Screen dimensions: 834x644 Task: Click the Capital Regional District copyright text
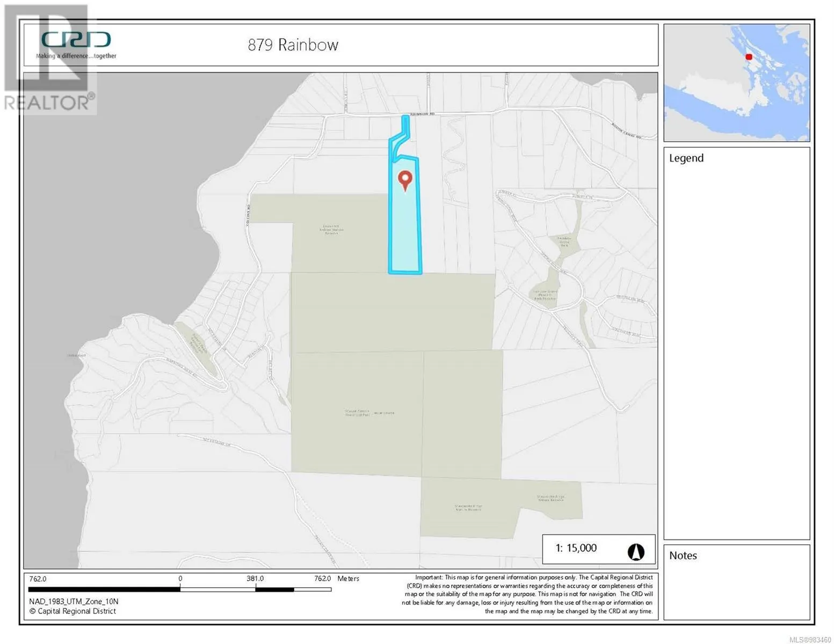point(72,611)
